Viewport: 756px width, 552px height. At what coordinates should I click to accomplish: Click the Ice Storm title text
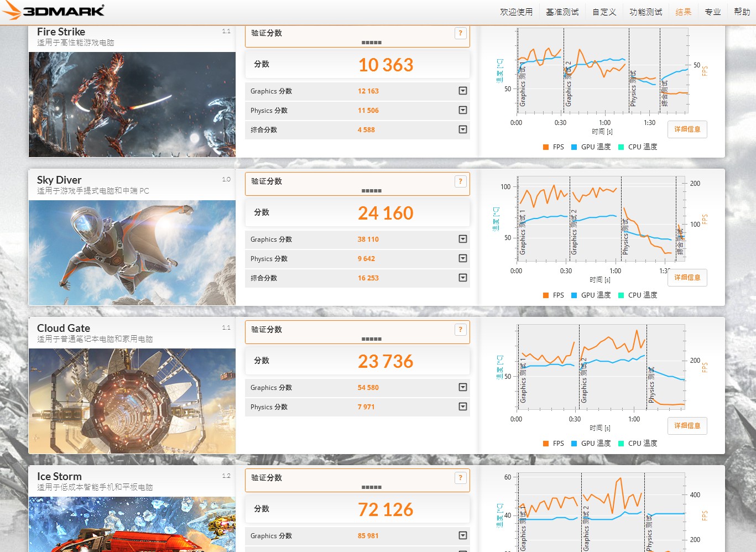[59, 477]
